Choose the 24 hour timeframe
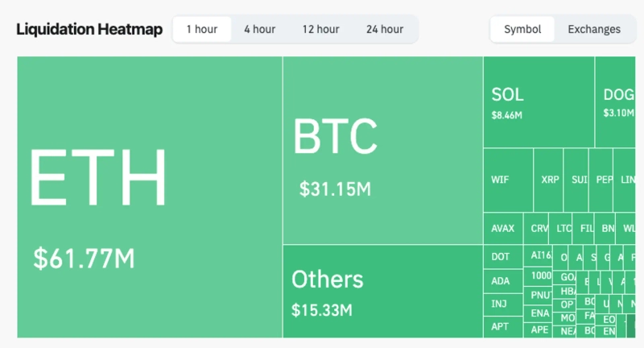The width and height of the screenshot is (644, 348). [x=384, y=29]
